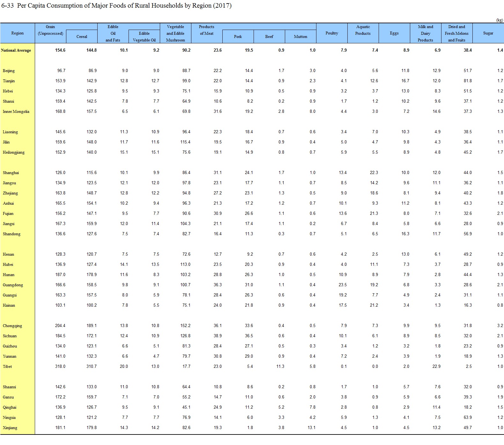
Task: Select the 'Vegetable and Edible Mushroom' header
Action: (x=175, y=33)
